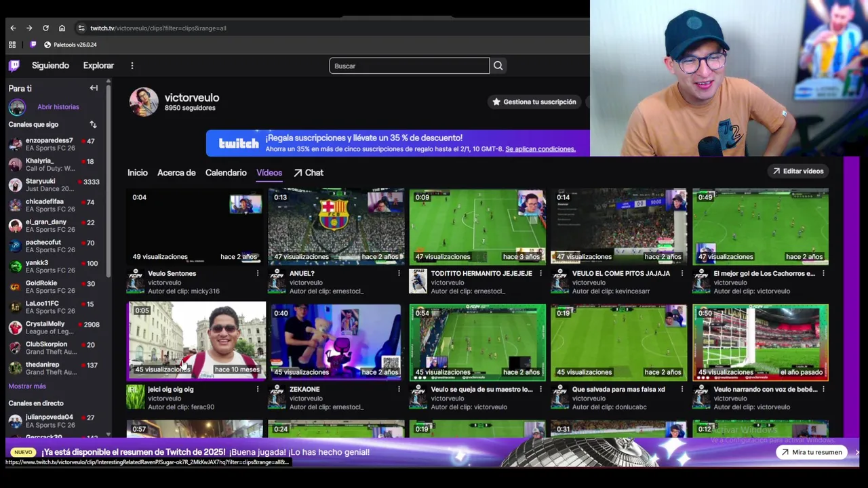868x488 pixels.
Task: Click the browser address bar URL
Action: click(158, 28)
